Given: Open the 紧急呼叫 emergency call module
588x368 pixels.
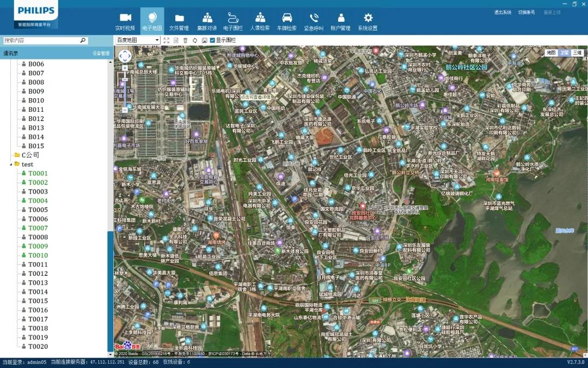Looking at the screenshot, I should 314,21.
